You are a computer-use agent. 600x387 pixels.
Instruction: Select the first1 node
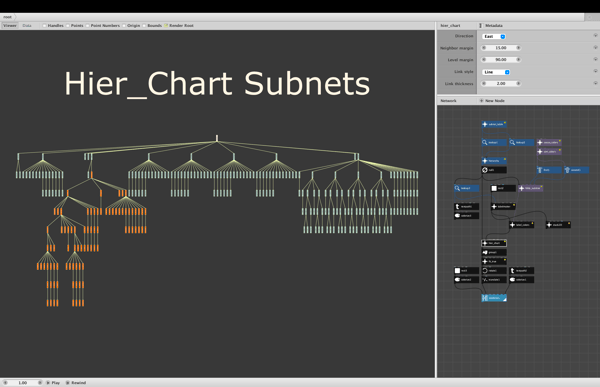pyautogui.click(x=549, y=170)
